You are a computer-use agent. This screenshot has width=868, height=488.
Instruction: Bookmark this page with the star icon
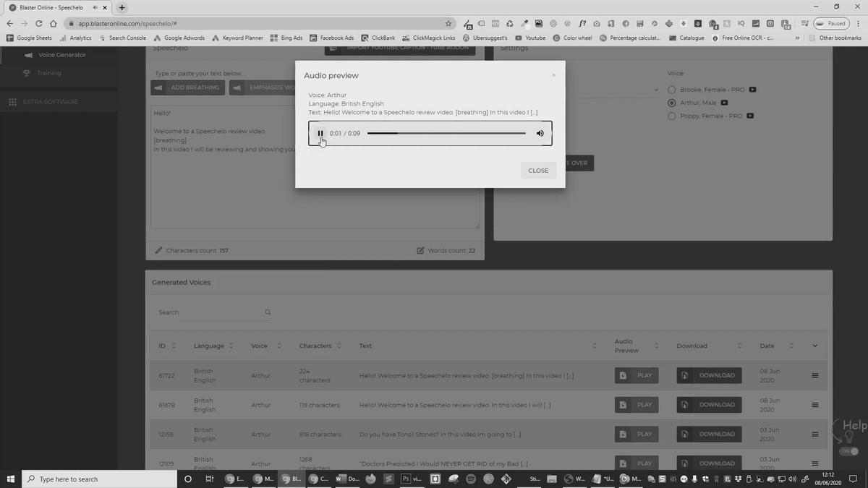[x=448, y=23]
